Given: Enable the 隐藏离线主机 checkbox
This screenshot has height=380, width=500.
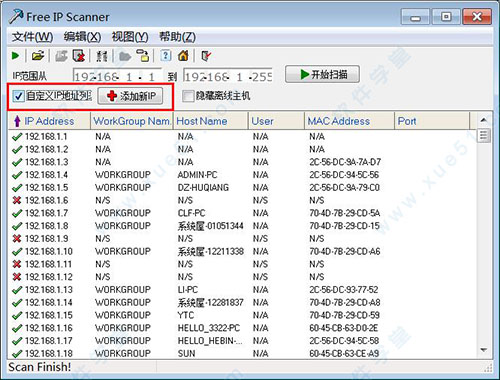Looking at the screenshot, I should click(188, 96).
